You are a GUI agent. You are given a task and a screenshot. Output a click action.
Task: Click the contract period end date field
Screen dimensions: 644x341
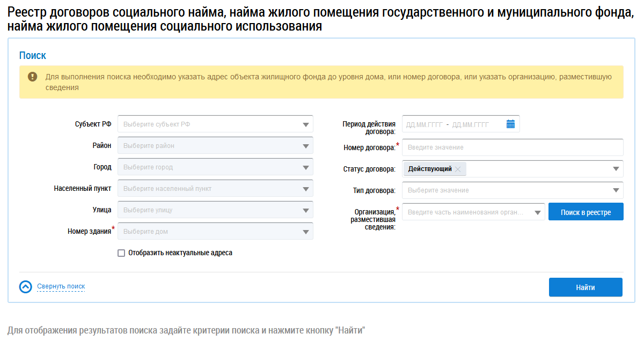(x=471, y=124)
